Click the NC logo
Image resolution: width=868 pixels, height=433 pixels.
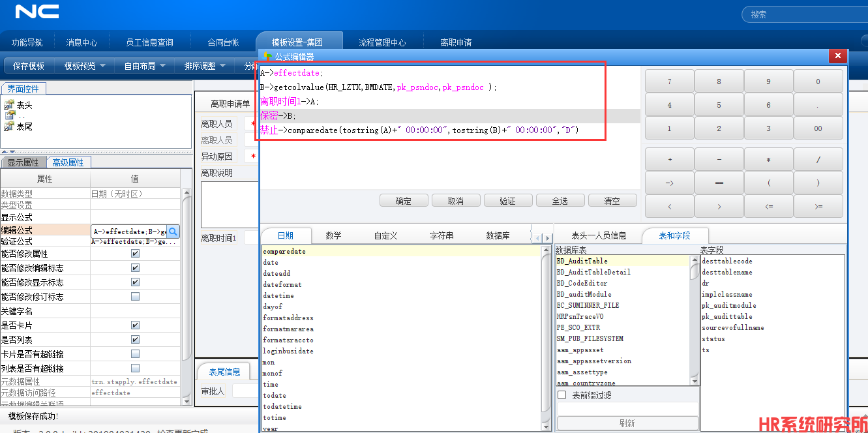click(x=37, y=12)
